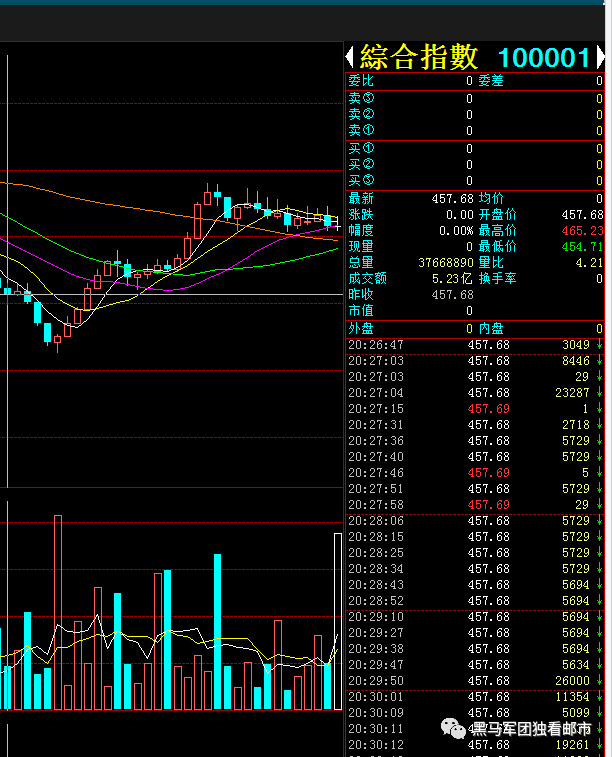The width and height of the screenshot is (612, 757).
Task: Click the 换手率 label
Action: (497, 278)
